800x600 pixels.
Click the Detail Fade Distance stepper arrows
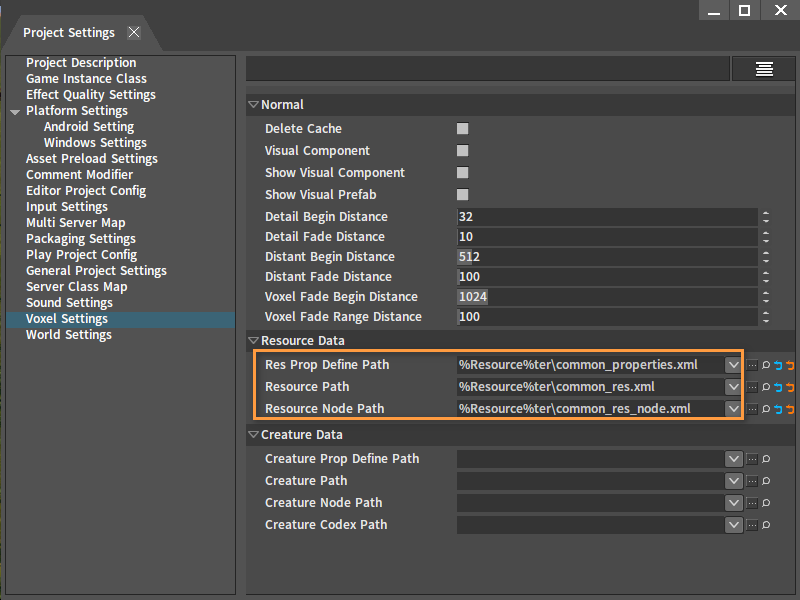[x=766, y=237]
